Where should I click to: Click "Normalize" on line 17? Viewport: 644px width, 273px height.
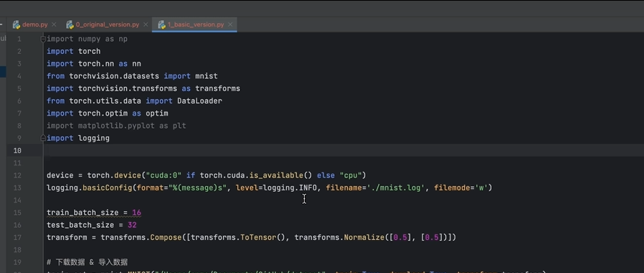(364, 237)
